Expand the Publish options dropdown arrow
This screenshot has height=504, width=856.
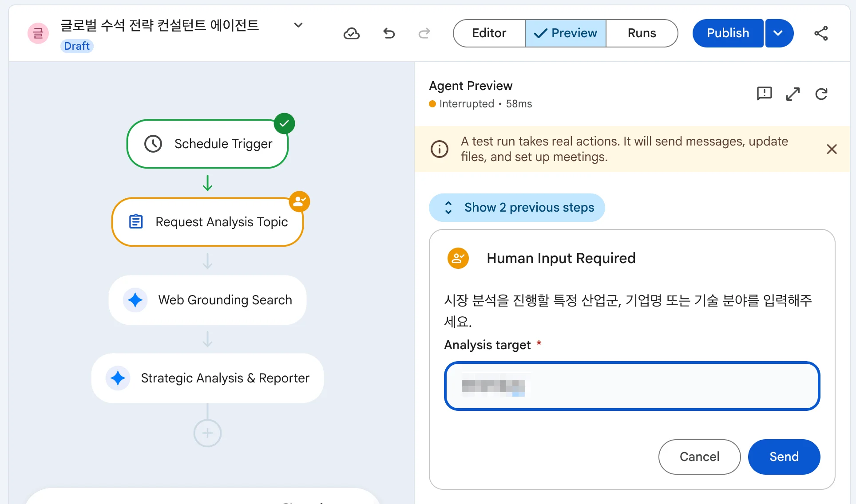[778, 33]
